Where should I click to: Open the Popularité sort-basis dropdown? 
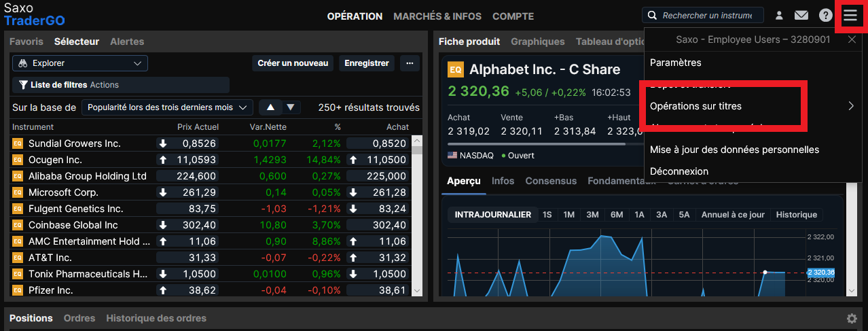pos(167,107)
